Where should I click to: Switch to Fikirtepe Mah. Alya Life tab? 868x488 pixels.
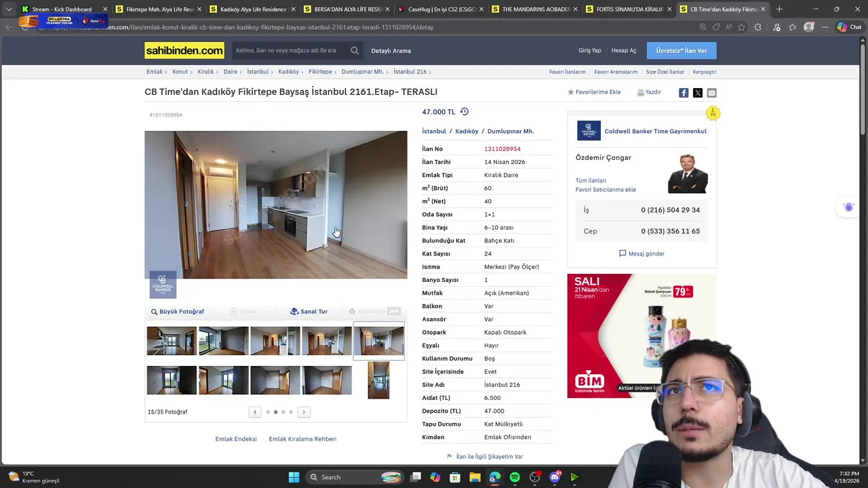point(158,9)
